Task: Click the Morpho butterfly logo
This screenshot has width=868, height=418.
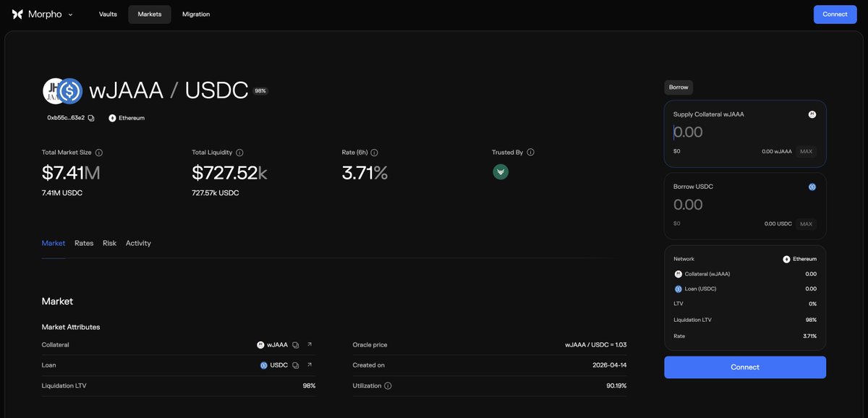Action: 18,14
